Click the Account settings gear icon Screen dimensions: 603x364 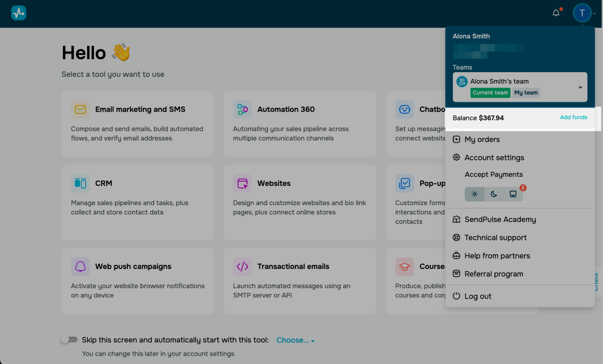tap(456, 157)
